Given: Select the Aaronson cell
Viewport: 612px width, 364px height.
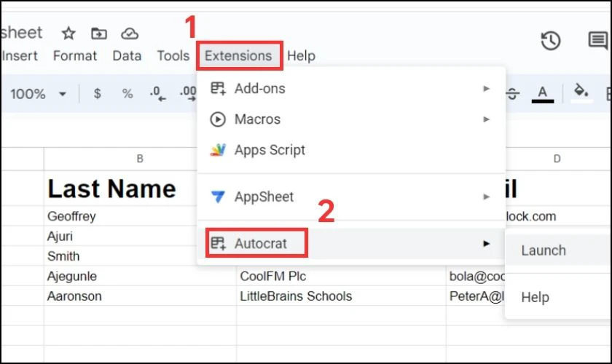Looking at the screenshot, I should (x=140, y=296).
